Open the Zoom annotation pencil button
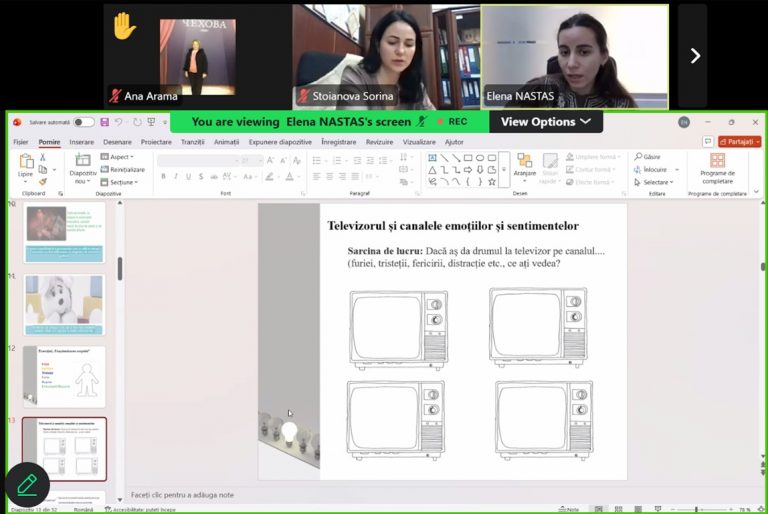Viewport: 768px width, 514px height. pyautogui.click(x=27, y=485)
